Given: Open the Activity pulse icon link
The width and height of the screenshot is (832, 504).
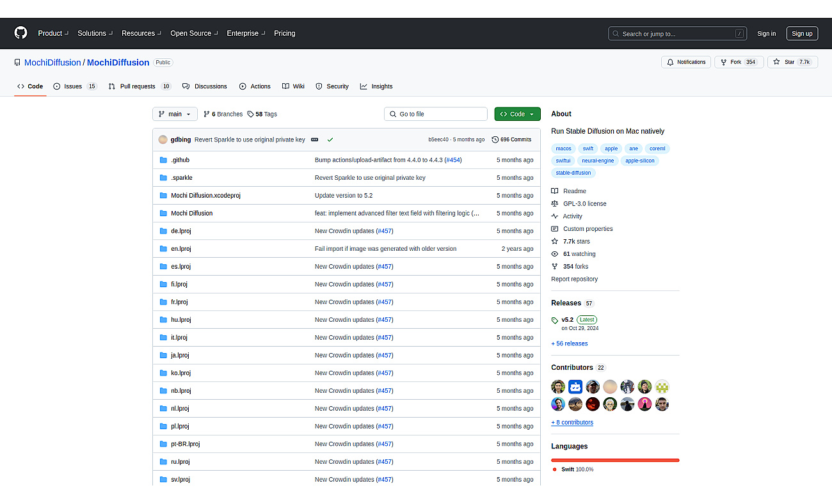Looking at the screenshot, I should point(555,216).
